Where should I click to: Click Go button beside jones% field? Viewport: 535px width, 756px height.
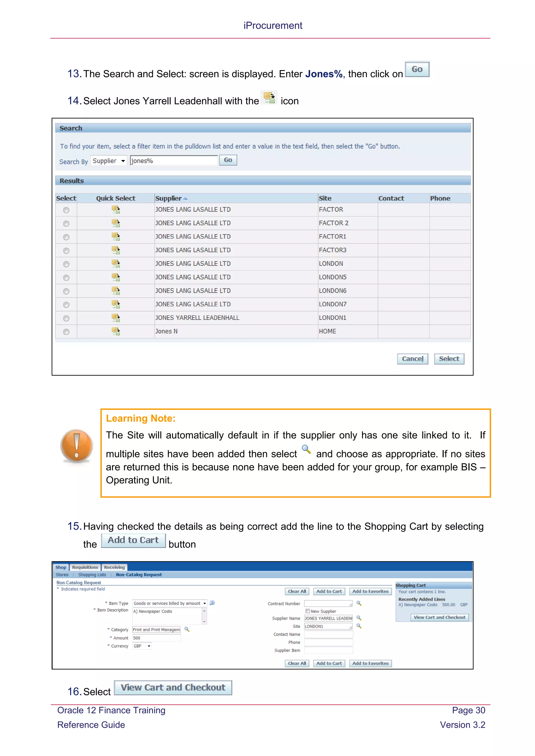coord(228,160)
